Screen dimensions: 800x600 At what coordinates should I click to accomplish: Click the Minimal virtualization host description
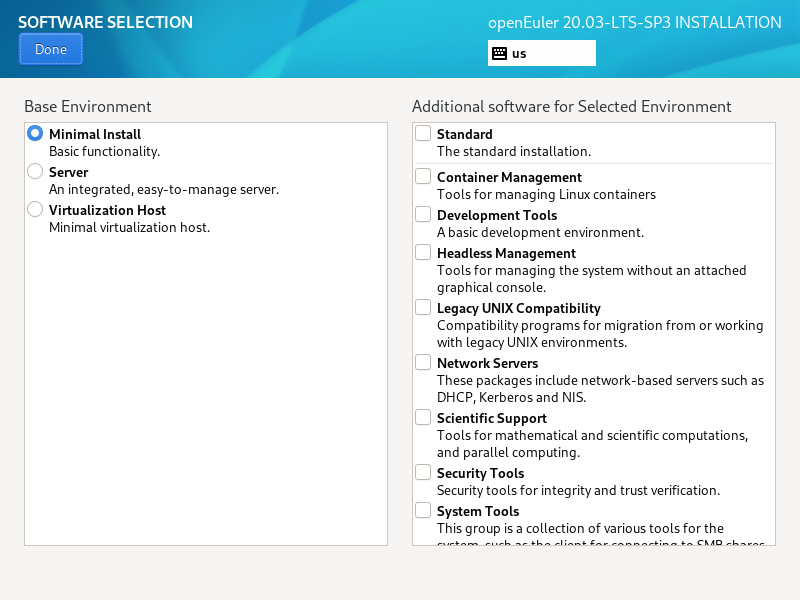click(129, 228)
